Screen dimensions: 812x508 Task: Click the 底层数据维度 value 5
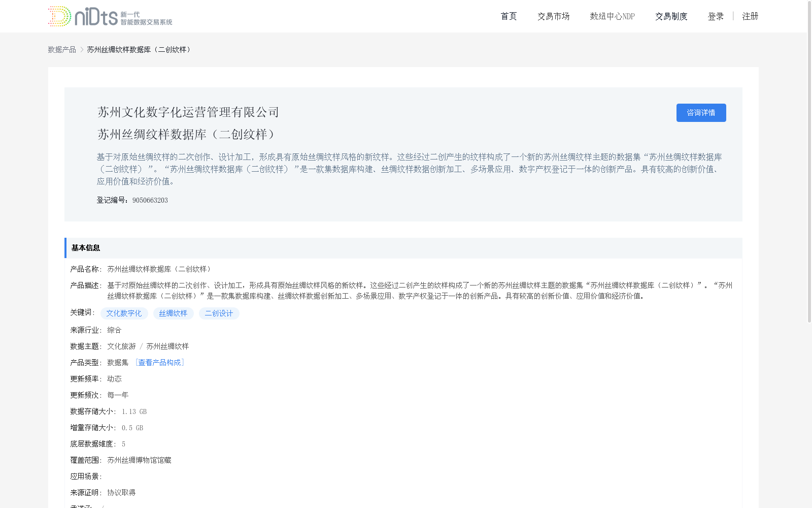pyautogui.click(x=123, y=444)
